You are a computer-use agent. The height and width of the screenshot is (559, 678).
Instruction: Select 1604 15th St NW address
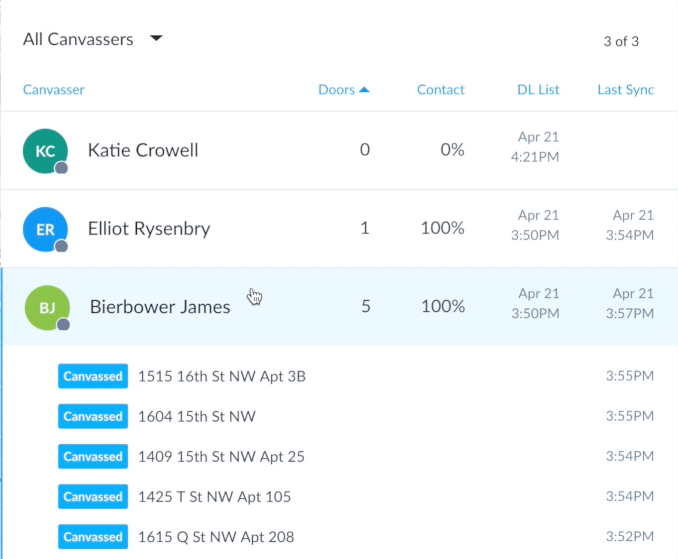[x=197, y=416]
